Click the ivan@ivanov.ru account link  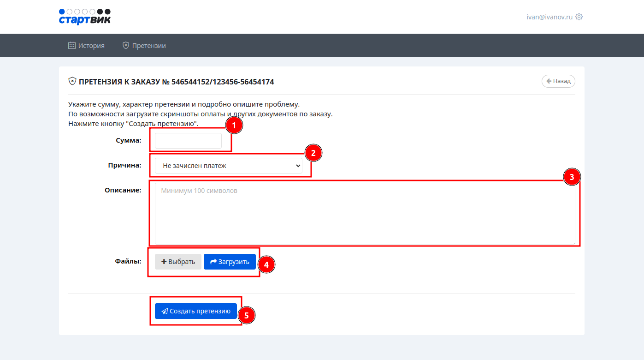point(549,17)
